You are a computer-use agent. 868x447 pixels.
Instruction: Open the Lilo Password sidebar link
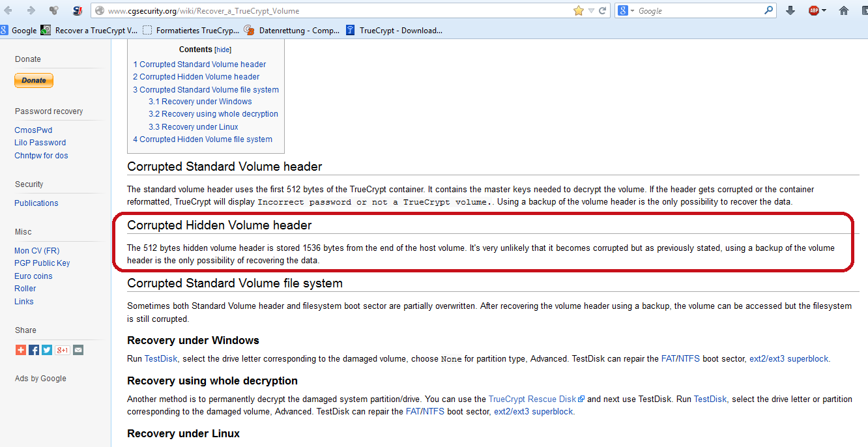[x=40, y=143]
